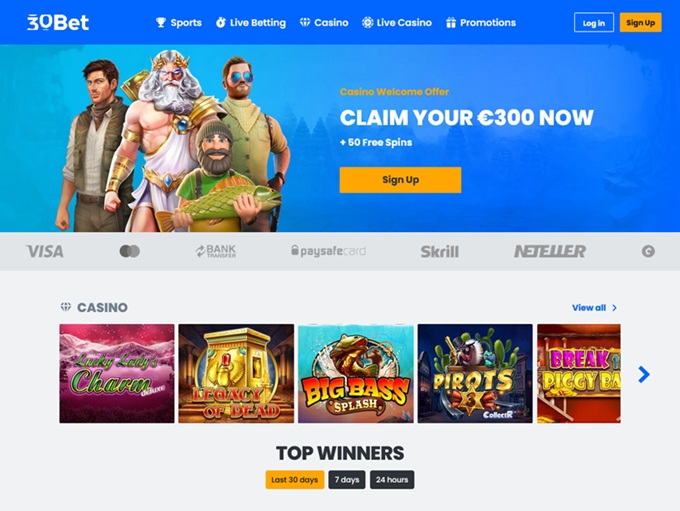Click the Skrill payment logo
This screenshot has height=511, width=680.
[439, 252]
